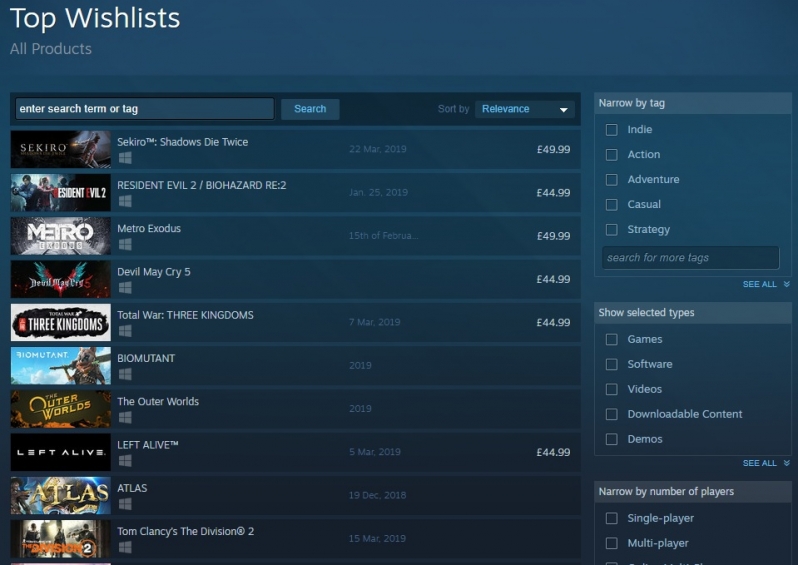Check the Action tag checkbox
Viewport: 798px width, 565px height.
point(612,155)
